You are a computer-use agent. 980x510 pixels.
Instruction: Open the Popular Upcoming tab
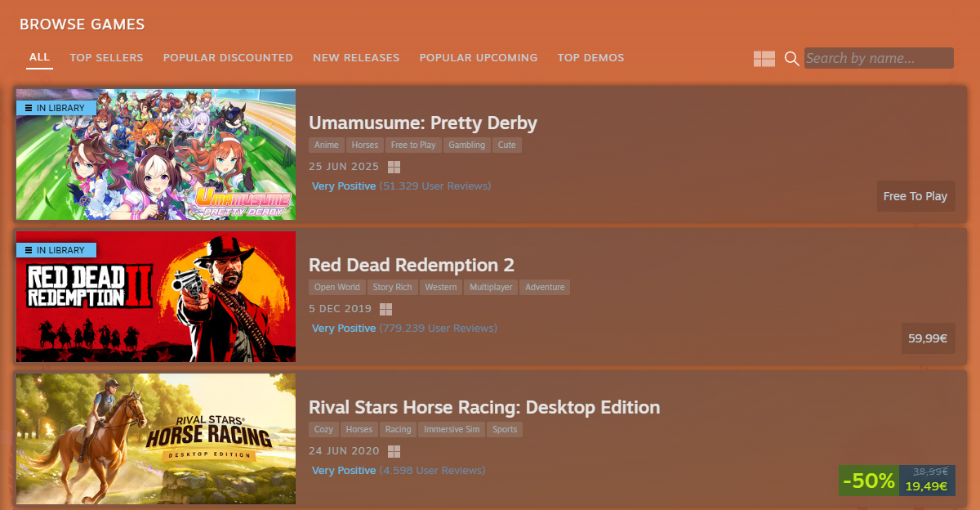pos(479,57)
